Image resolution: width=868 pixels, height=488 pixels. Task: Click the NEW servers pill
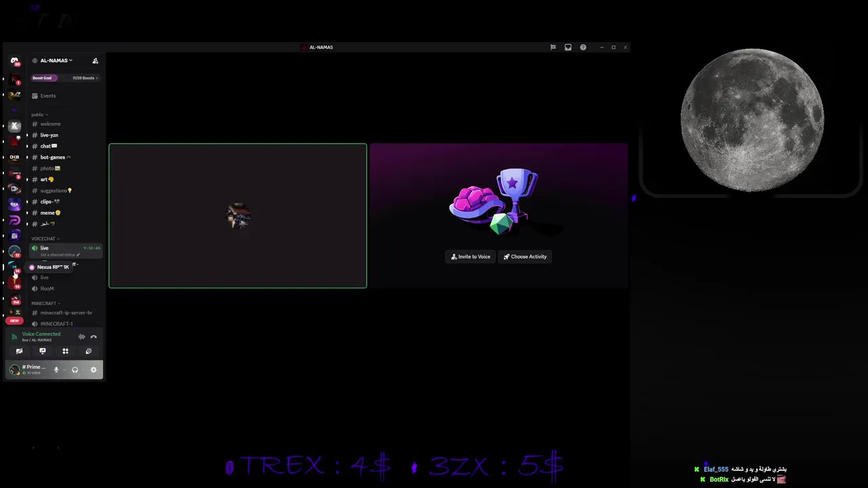coord(14,321)
